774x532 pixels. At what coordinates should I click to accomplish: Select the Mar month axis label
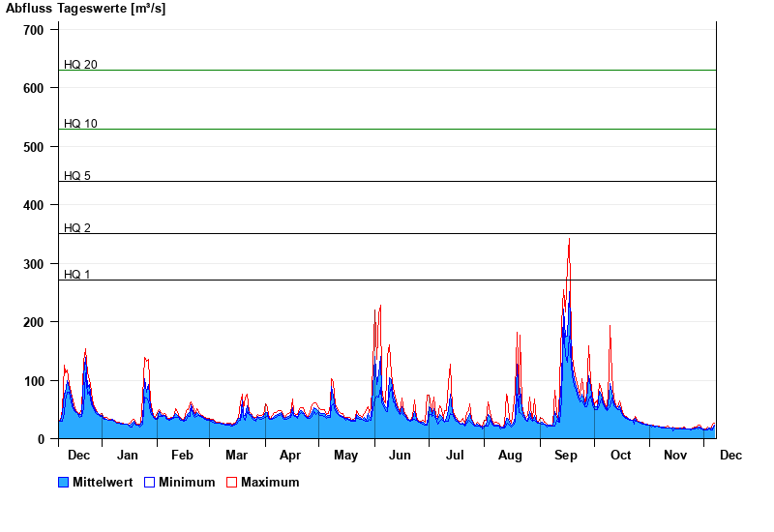click(x=236, y=455)
